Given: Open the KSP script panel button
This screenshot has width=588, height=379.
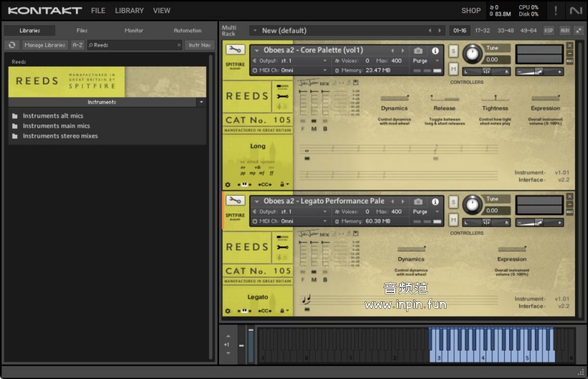Looking at the screenshot, I should pos(549,30).
